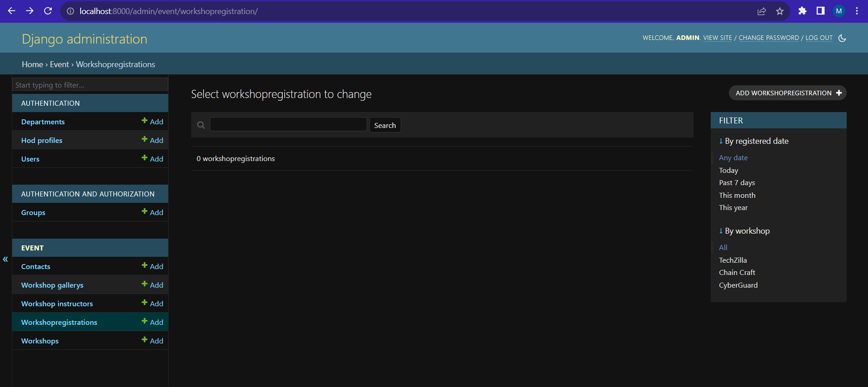The image size is (868, 387).
Task: Open AUTHENTICATION section header
Action: [x=50, y=103]
